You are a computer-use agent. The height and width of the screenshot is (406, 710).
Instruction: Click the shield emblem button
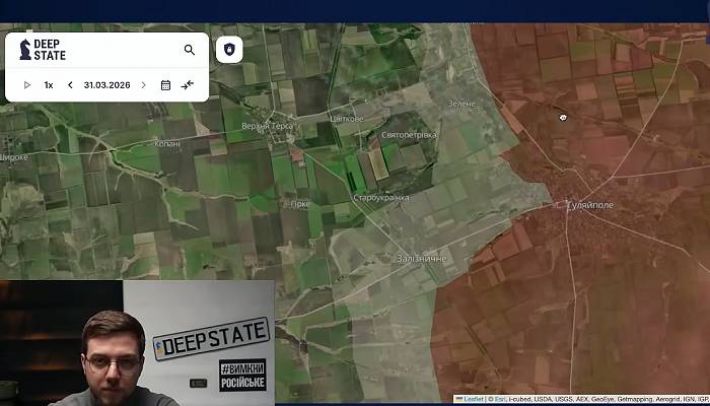(229, 49)
